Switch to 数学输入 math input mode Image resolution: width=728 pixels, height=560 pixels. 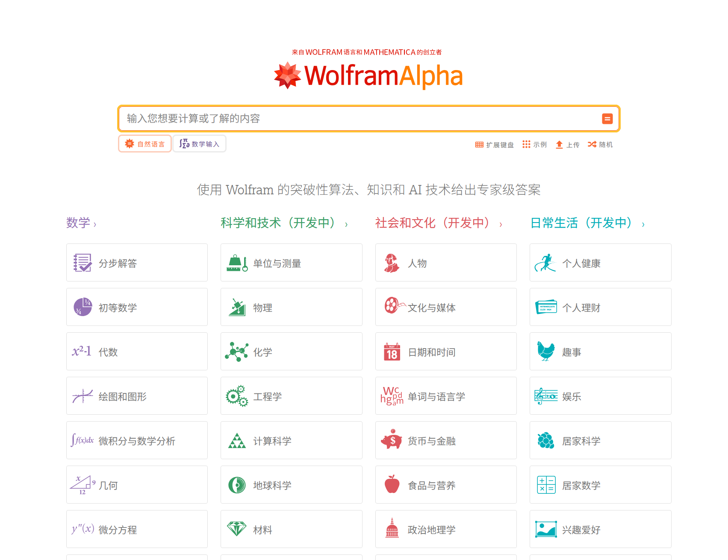click(x=199, y=144)
